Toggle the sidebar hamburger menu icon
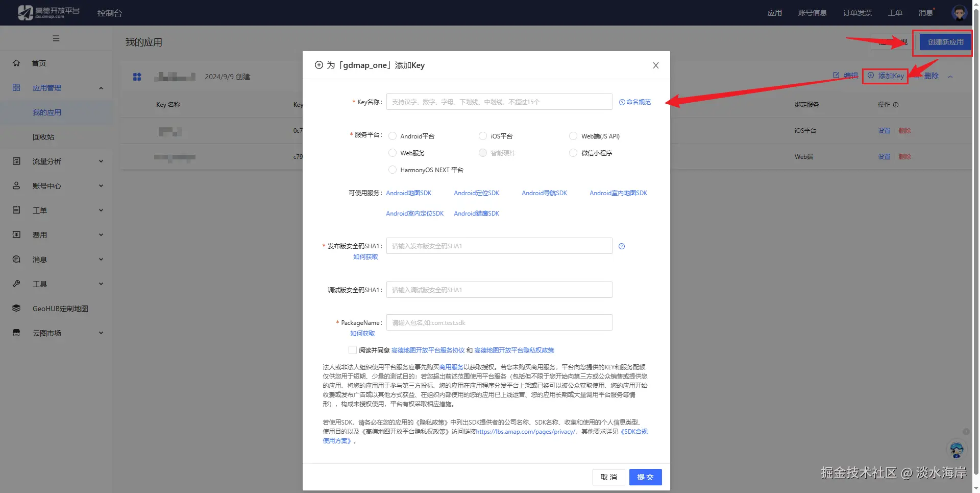 (x=56, y=38)
